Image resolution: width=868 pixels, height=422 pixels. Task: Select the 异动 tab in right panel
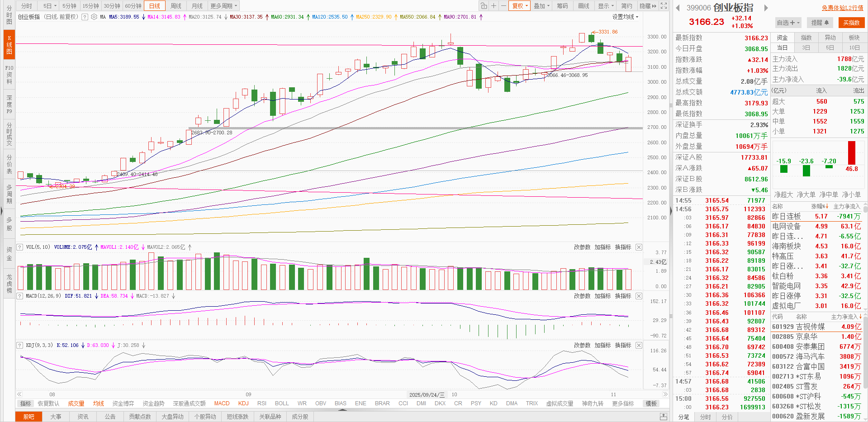[x=830, y=38]
